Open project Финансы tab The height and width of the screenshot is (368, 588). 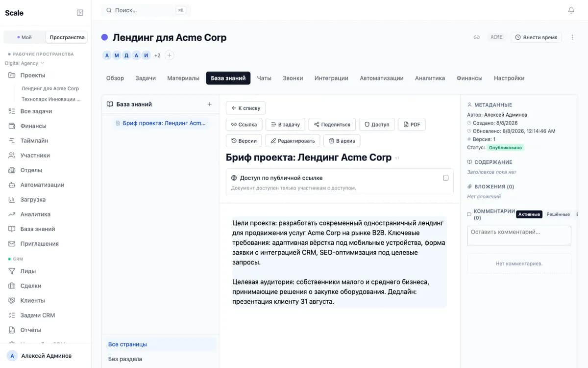click(x=469, y=78)
